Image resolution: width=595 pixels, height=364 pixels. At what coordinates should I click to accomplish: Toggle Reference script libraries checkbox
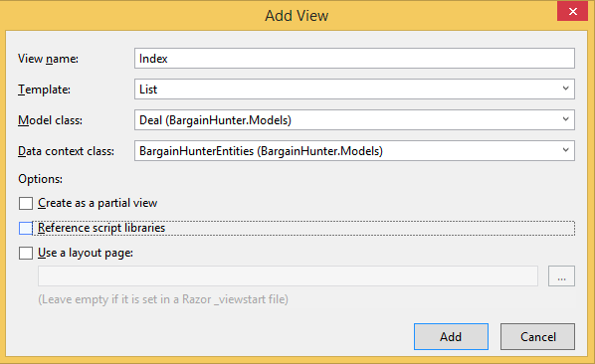tap(26, 229)
